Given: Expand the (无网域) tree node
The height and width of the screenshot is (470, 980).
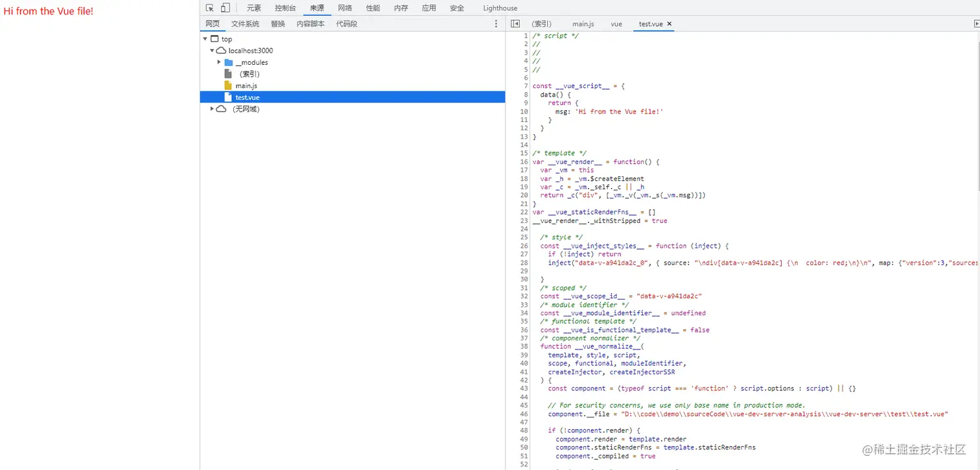Looking at the screenshot, I should point(212,109).
